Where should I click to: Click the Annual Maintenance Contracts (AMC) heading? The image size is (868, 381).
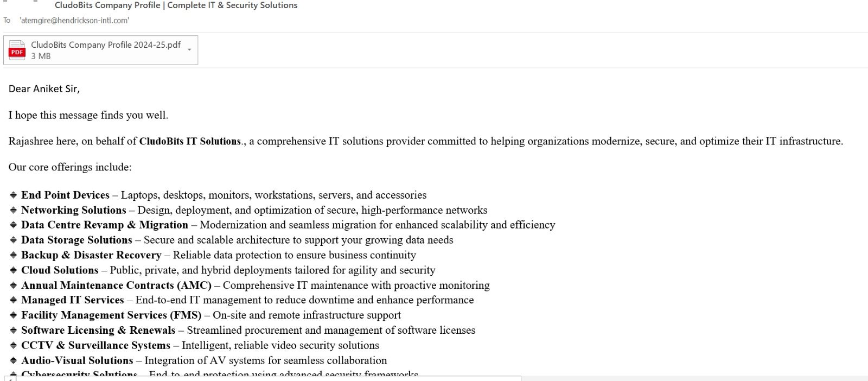(x=116, y=285)
